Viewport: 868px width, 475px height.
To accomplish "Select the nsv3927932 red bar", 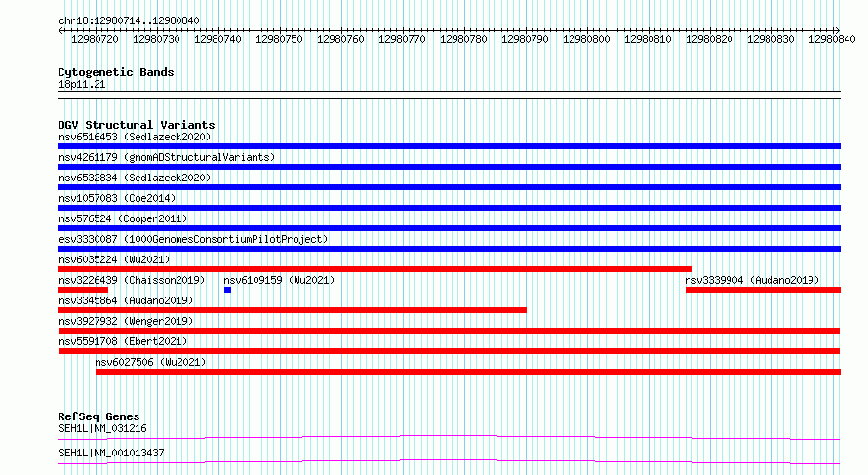I will click(x=449, y=331).
